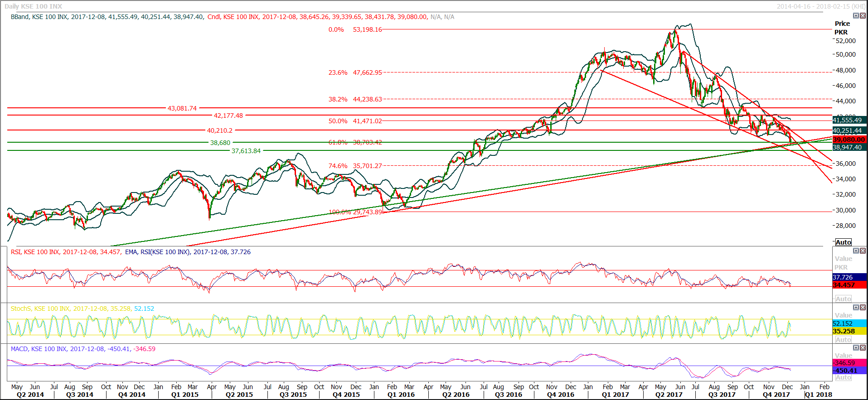Image resolution: width=868 pixels, height=400 pixels.
Task: Click the 38,947.40 lower band price tag
Action: pos(849,147)
